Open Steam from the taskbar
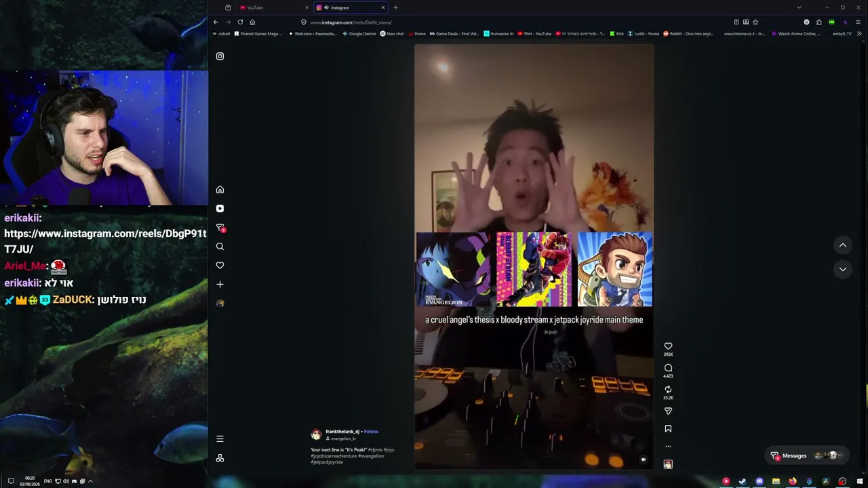 click(743, 481)
